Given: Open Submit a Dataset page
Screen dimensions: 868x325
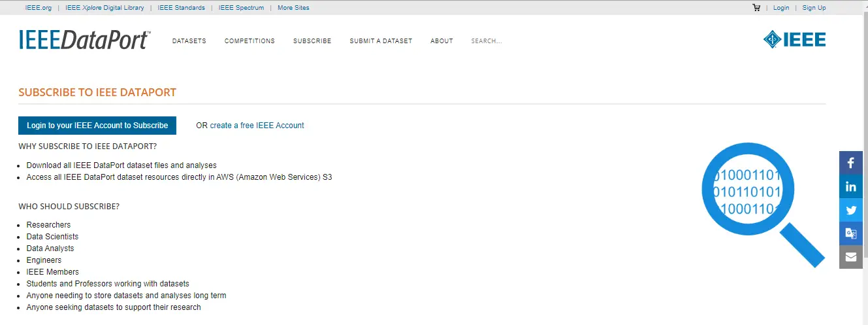Looking at the screenshot, I should pos(381,41).
